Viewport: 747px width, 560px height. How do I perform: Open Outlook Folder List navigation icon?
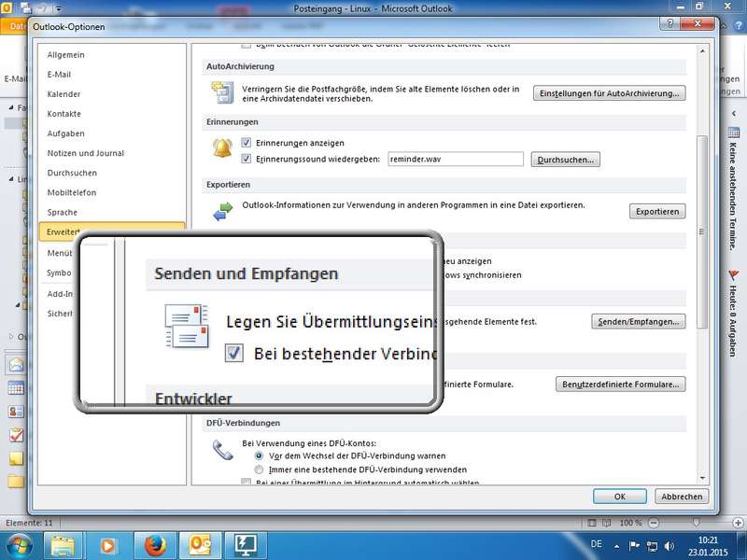click(x=16, y=481)
